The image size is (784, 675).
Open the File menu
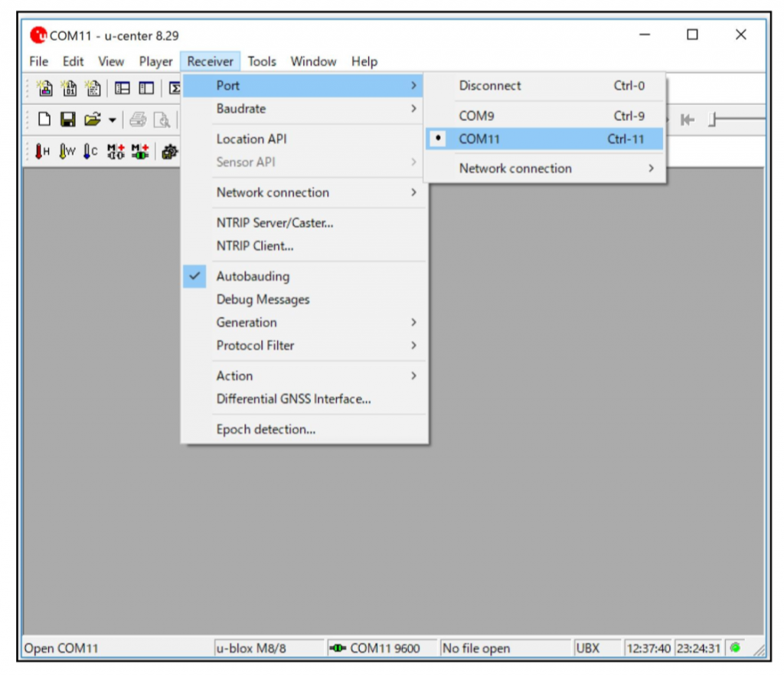[x=39, y=61]
